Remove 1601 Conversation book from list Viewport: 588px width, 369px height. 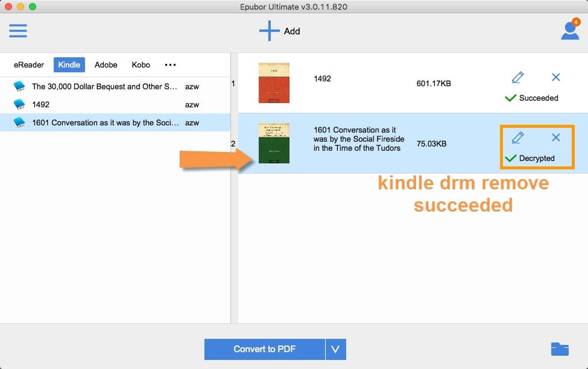tap(556, 137)
